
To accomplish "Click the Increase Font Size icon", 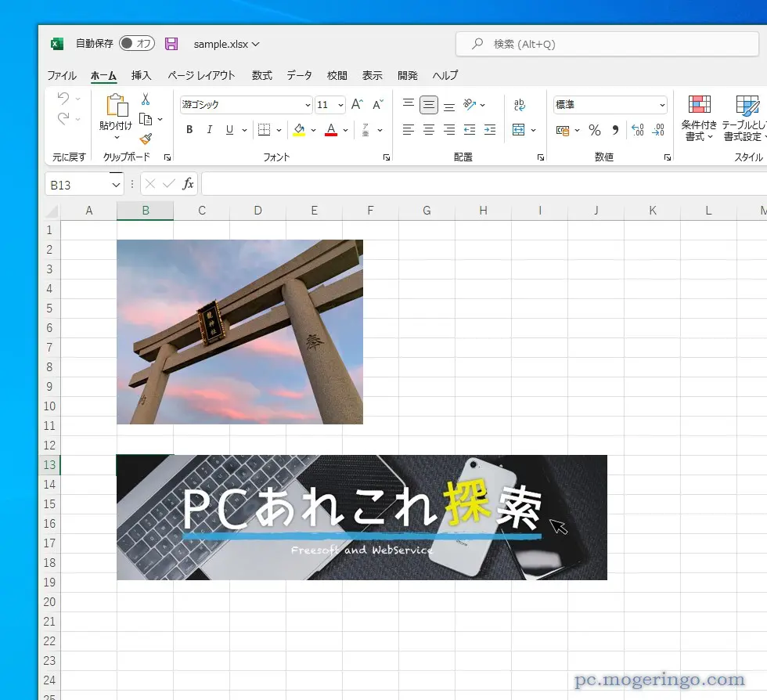I will (357, 104).
